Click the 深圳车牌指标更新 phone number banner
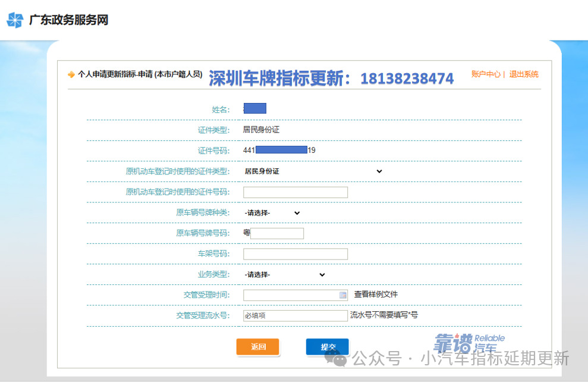 coord(331,79)
